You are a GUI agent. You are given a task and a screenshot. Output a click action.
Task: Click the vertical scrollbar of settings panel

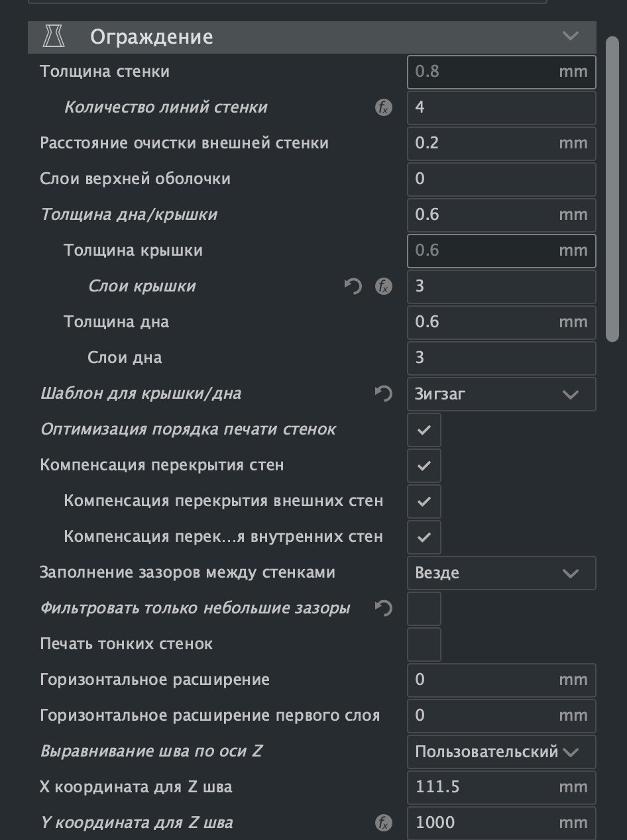612,189
